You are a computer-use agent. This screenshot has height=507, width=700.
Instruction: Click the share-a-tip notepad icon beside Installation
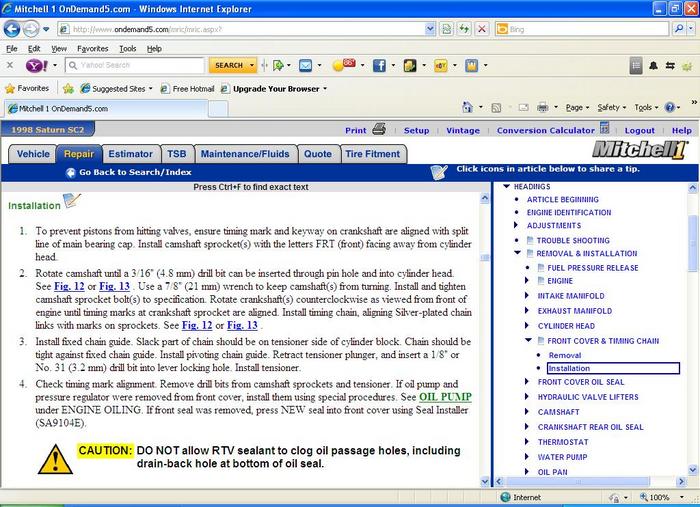72,200
